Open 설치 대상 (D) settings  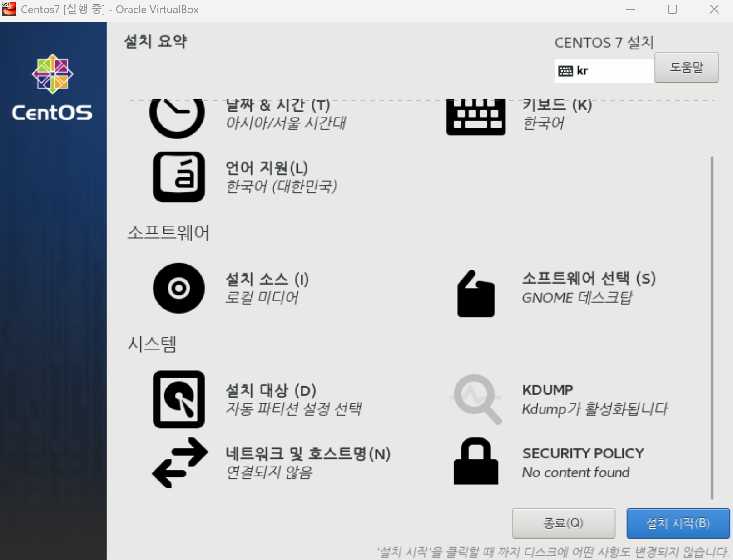point(271,390)
